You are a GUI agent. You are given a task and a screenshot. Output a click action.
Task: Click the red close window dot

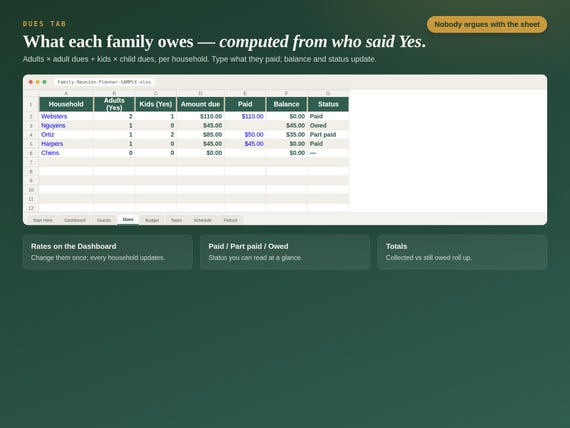31,82
